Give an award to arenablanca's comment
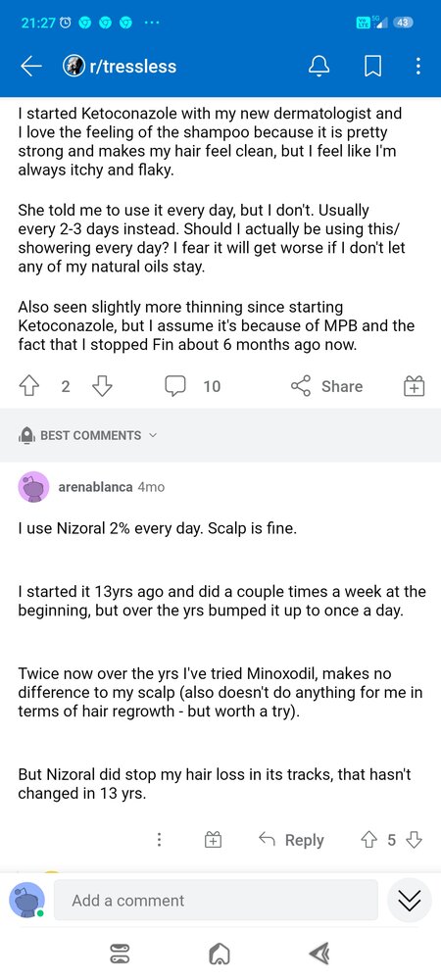Image resolution: width=441 pixels, height=980 pixels. point(214,840)
